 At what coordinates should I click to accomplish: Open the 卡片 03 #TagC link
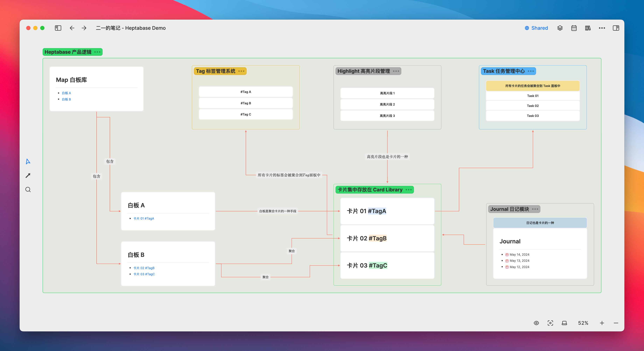(x=144, y=274)
